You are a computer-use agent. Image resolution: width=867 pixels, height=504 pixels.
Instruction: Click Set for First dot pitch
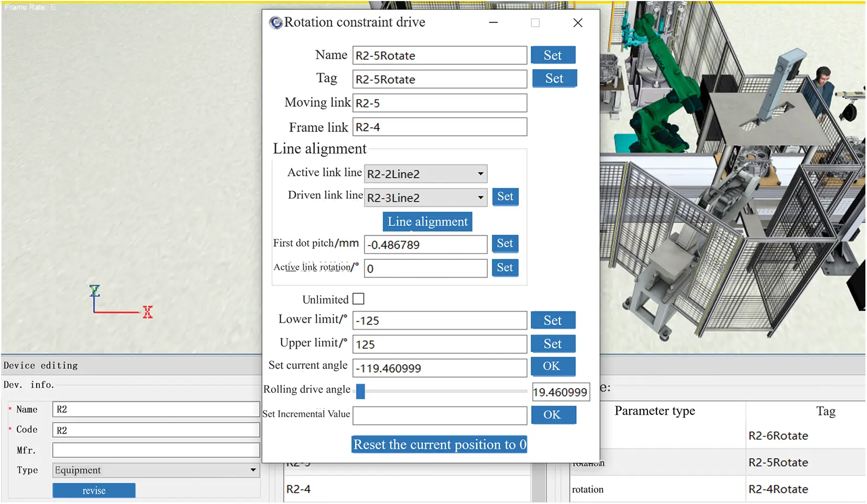pos(504,244)
